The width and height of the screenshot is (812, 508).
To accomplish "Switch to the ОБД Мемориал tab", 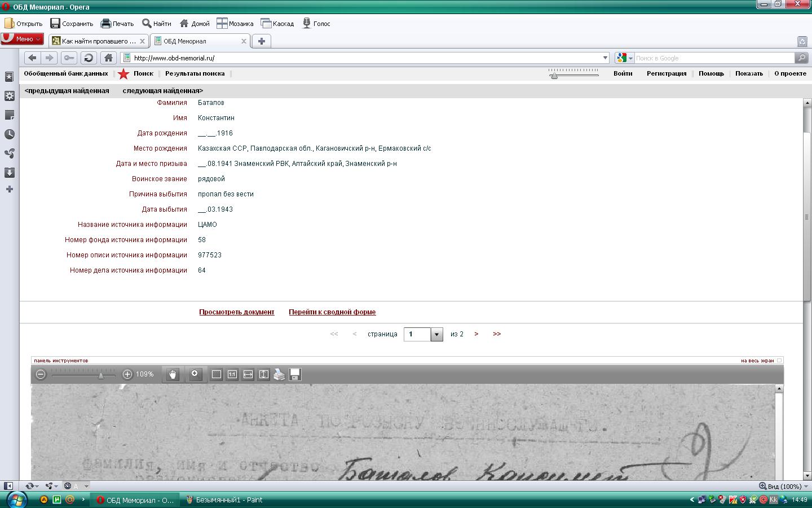I will pos(200,41).
